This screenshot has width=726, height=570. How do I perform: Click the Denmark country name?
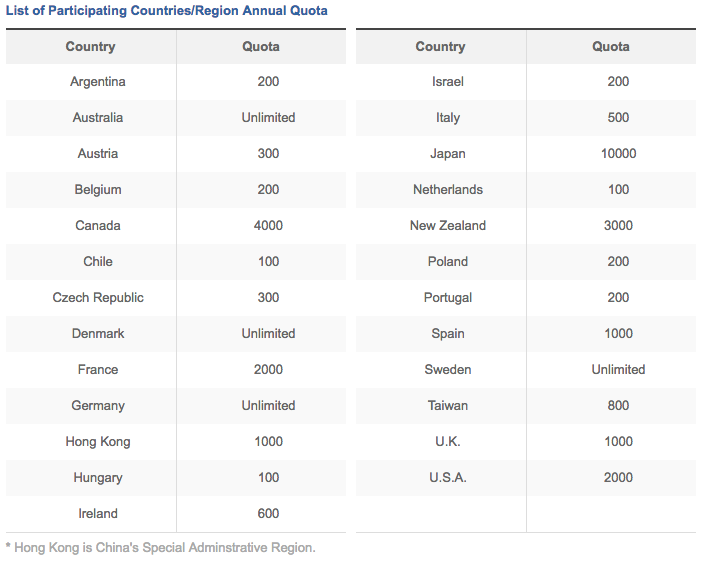(98, 333)
